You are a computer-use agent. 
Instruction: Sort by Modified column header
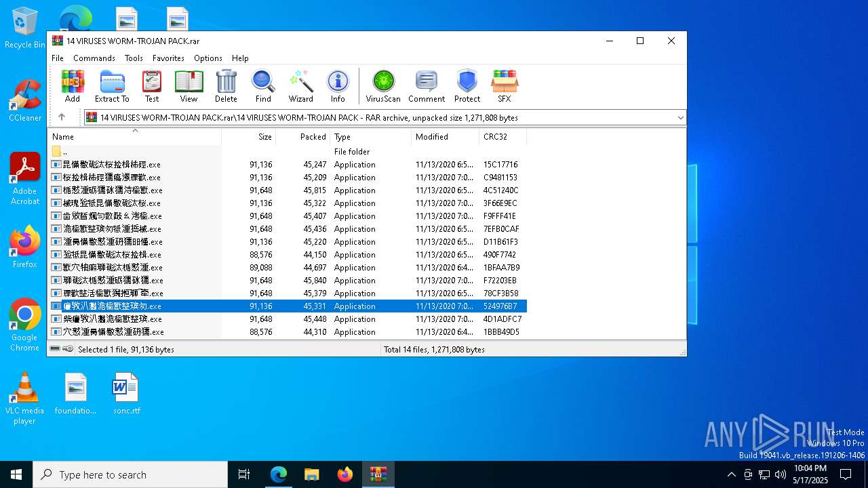pyautogui.click(x=445, y=137)
